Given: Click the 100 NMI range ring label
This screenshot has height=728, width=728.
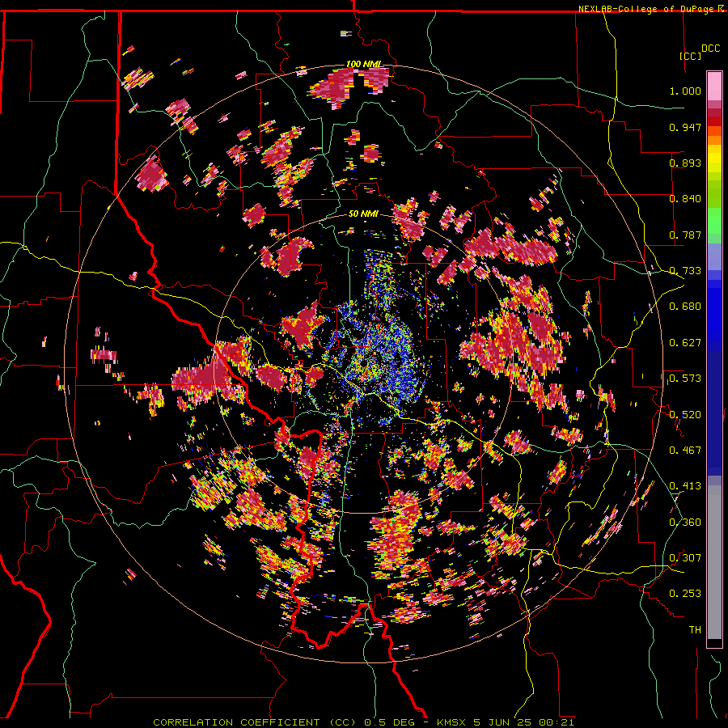Looking at the screenshot, I should point(363,64).
